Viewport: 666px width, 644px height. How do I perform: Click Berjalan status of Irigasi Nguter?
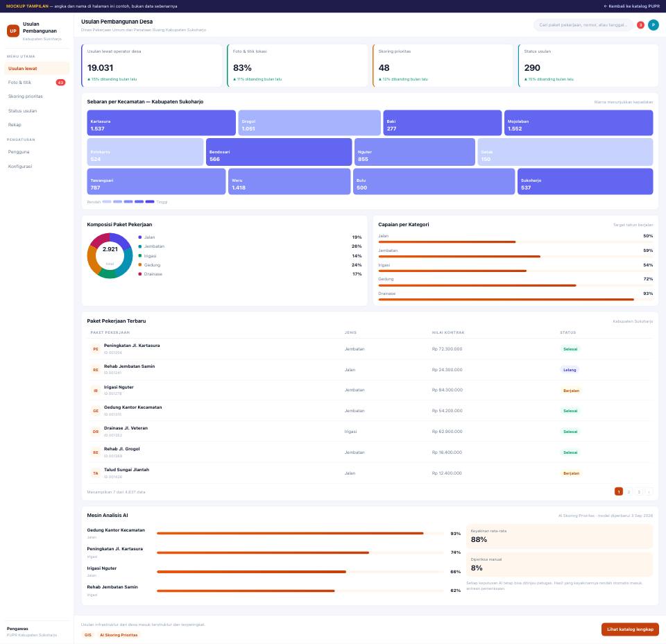click(571, 391)
